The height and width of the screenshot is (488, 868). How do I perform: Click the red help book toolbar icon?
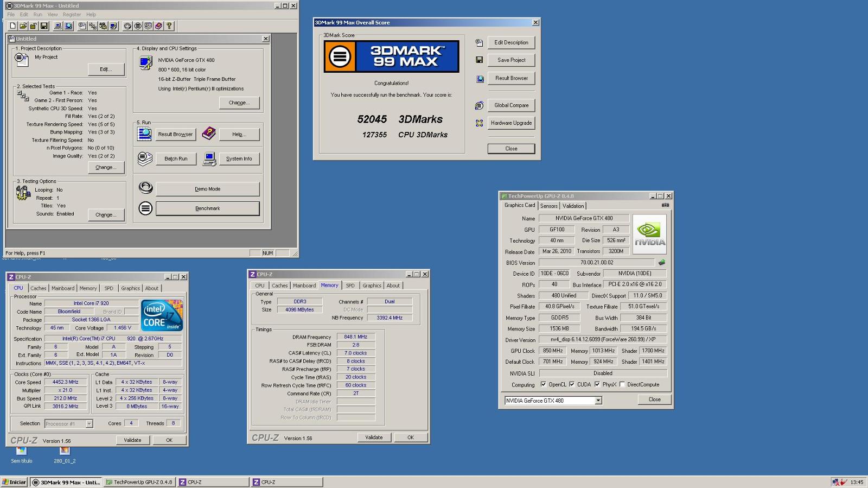click(x=158, y=26)
